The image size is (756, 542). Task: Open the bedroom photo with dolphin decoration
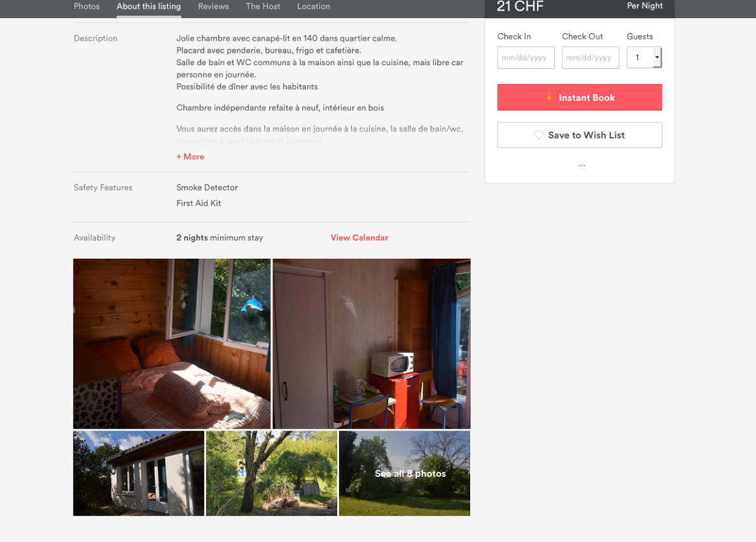click(x=172, y=343)
